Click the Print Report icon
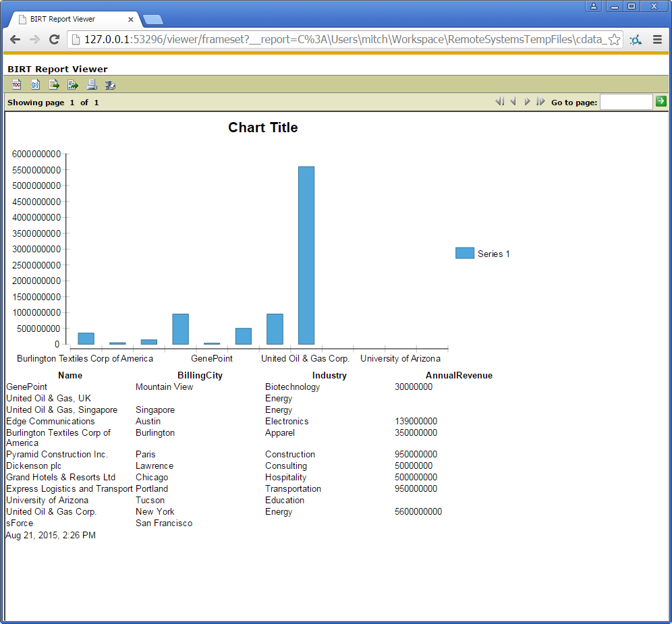672x624 pixels. click(x=92, y=84)
